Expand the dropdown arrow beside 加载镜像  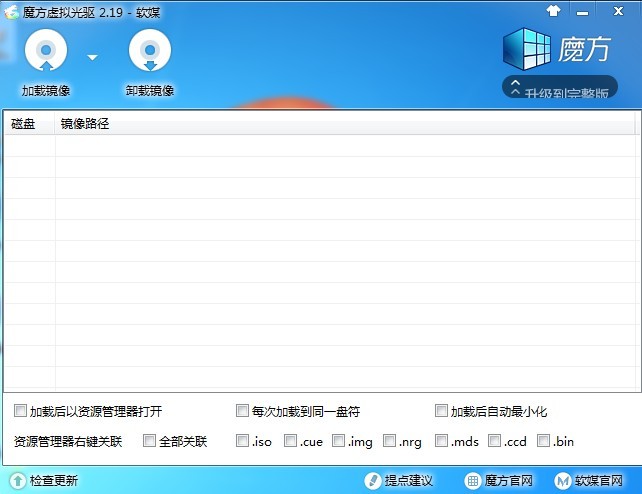(93, 57)
